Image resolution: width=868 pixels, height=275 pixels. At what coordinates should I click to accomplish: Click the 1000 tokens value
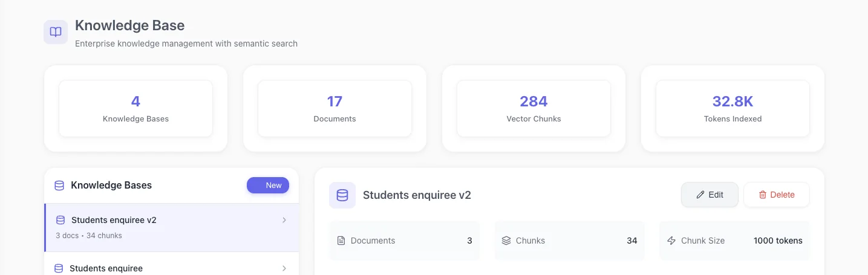click(x=778, y=241)
